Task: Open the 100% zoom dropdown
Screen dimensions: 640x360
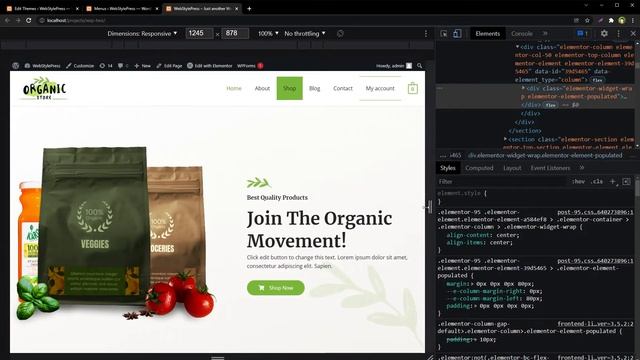Action: point(268,33)
